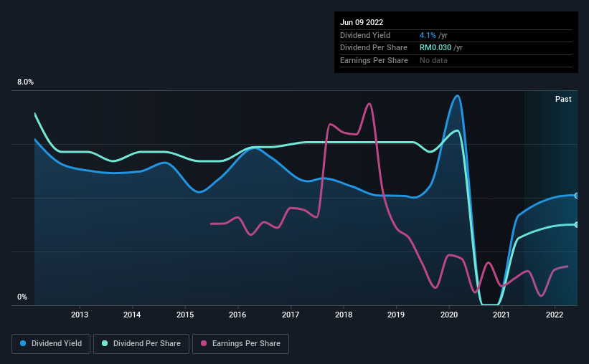Select the teal Dividend Per Share endpoint marker
The height and width of the screenshot is (364, 589).
pyautogui.click(x=577, y=224)
